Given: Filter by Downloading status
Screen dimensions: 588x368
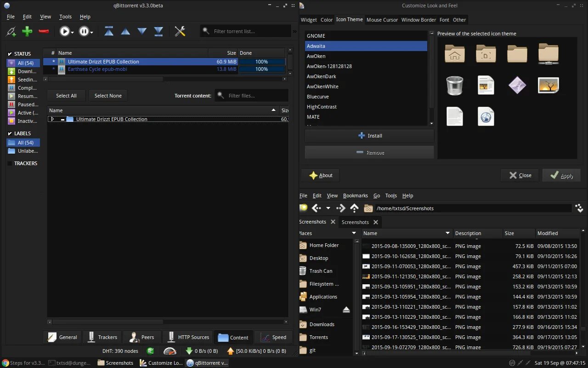Looking at the screenshot, I should coord(23,71).
